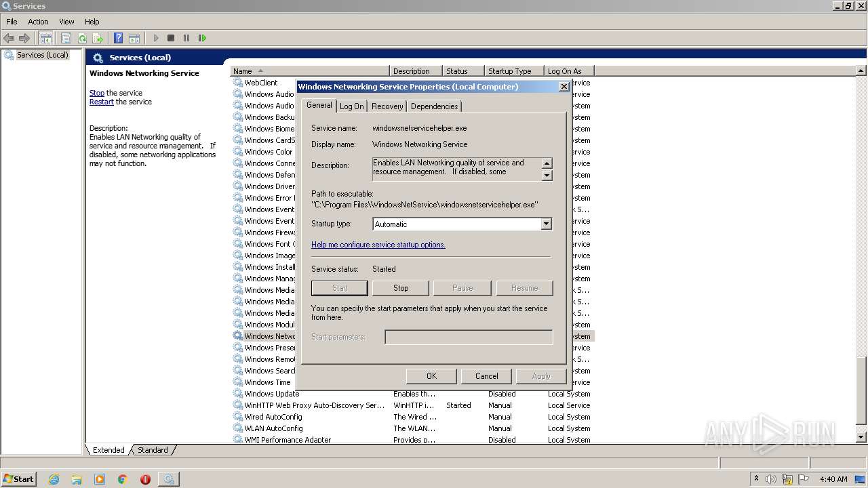868x488 pixels.
Task: Select the WLAN AutoConfig service
Action: [x=412, y=428]
